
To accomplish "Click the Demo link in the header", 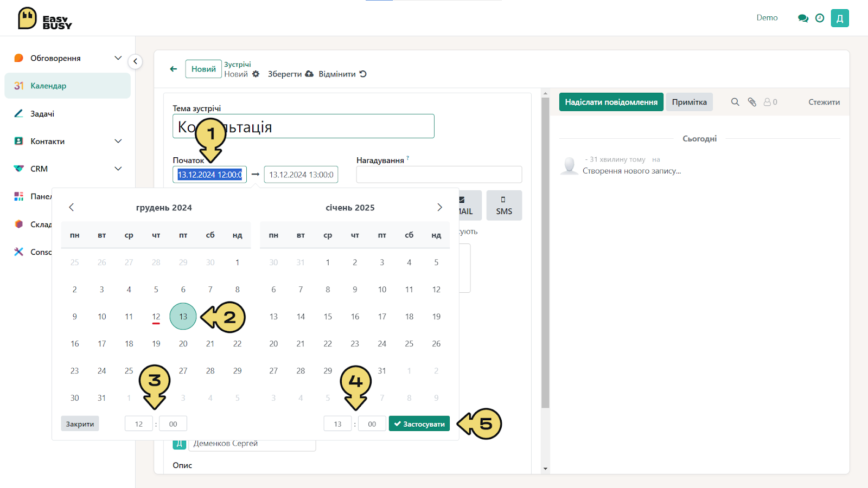I will (x=767, y=18).
